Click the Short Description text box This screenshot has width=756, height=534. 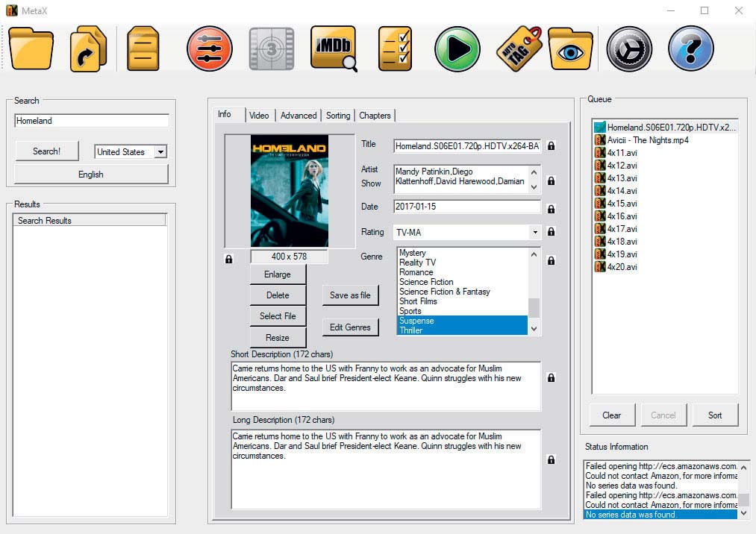tap(386, 386)
